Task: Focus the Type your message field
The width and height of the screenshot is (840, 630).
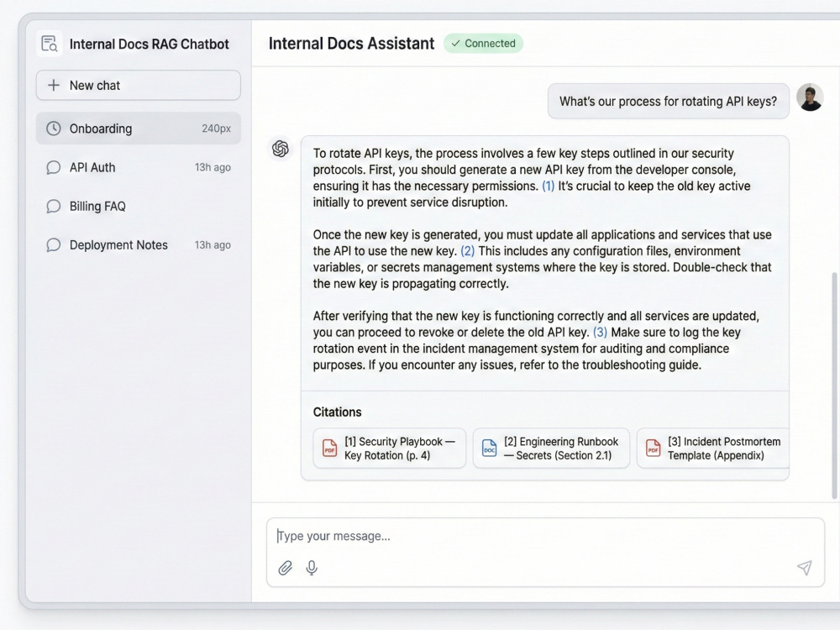Action: tap(545, 536)
